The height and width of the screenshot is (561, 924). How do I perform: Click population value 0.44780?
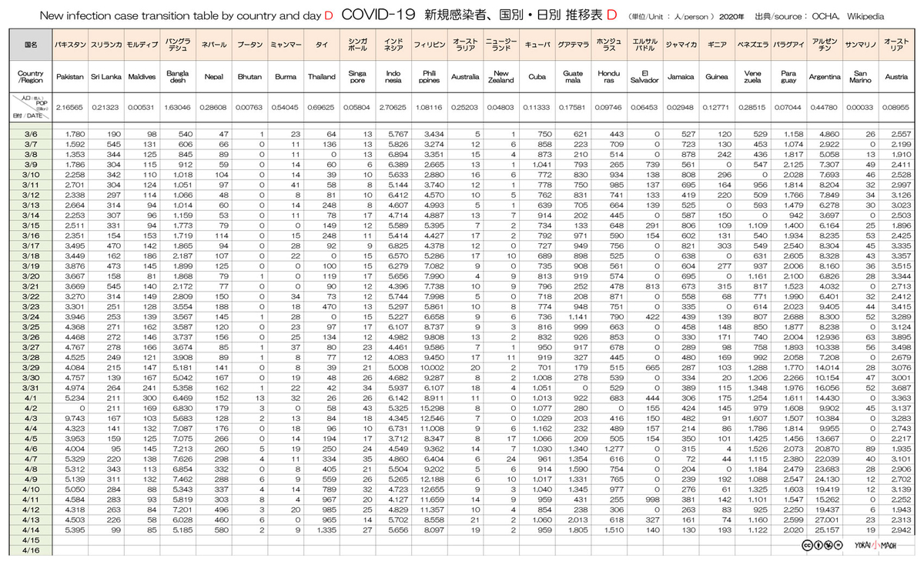[x=825, y=106]
